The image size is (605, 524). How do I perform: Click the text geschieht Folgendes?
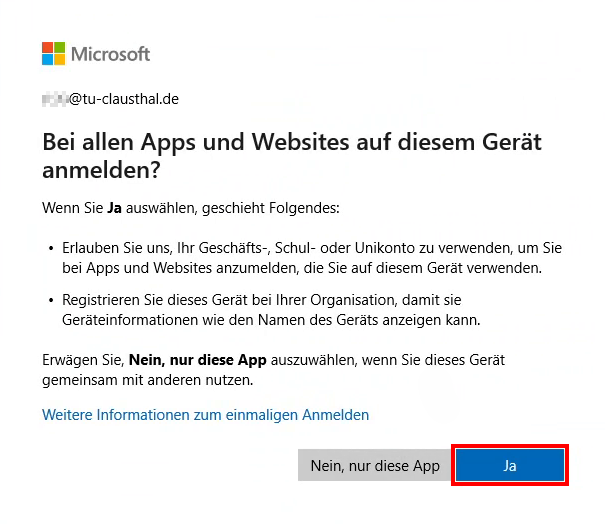point(271,208)
